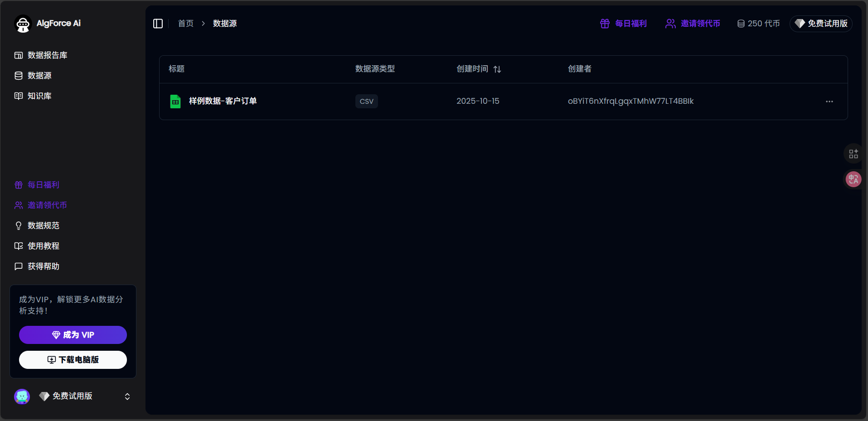Click the 250 代币 coin balance
The image size is (868, 421).
pos(758,24)
